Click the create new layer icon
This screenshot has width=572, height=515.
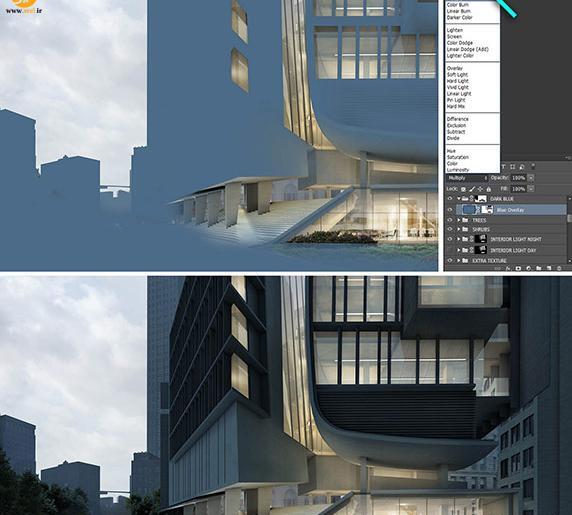tap(549, 268)
